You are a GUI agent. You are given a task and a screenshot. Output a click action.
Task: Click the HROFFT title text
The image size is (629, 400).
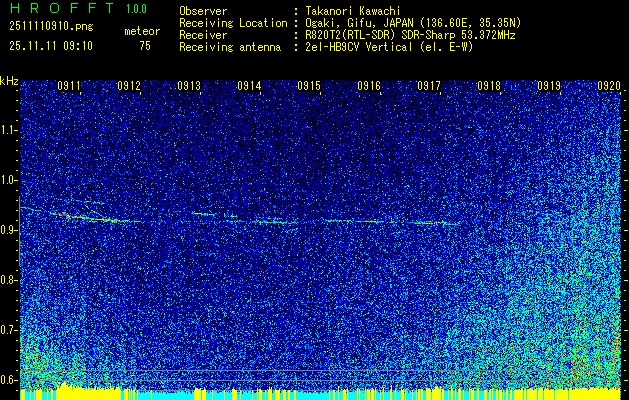62,8
